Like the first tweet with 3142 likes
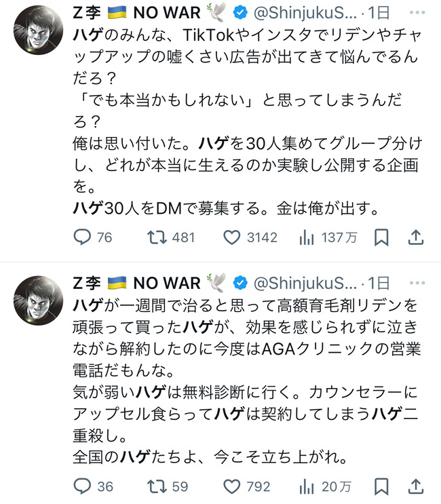The image size is (441, 504). (x=250, y=238)
